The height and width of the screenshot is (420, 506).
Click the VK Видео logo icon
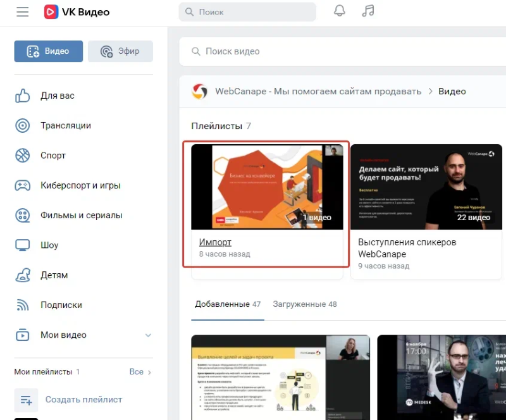tap(51, 12)
